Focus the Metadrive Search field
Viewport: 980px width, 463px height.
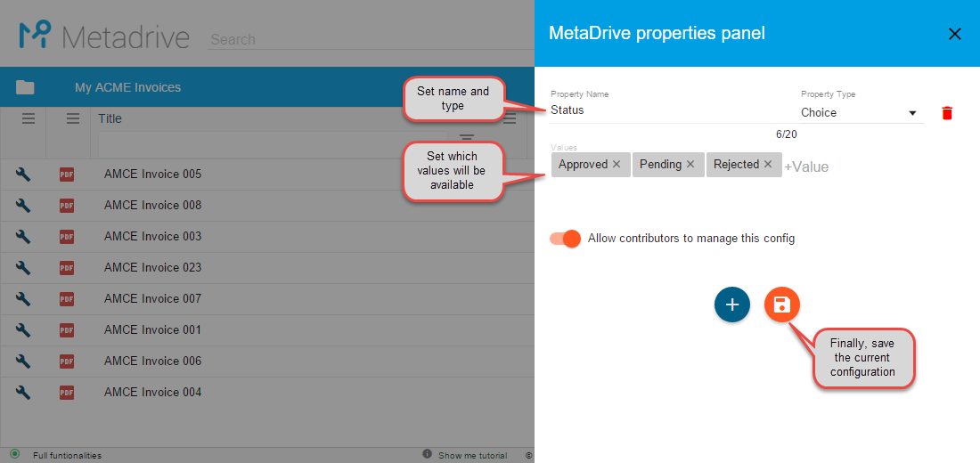click(x=370, y=39)
